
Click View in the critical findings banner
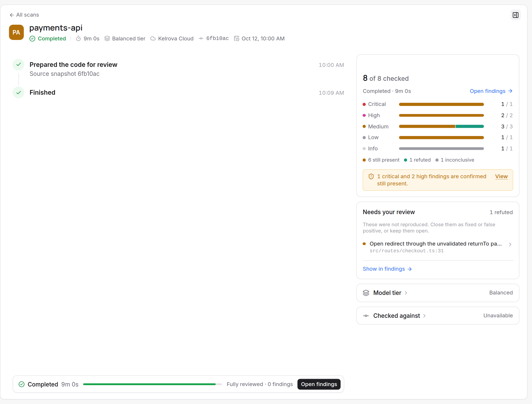501,176
